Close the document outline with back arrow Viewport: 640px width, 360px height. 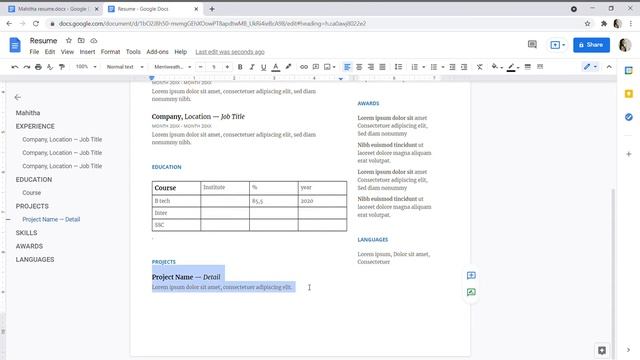(18, 97)
